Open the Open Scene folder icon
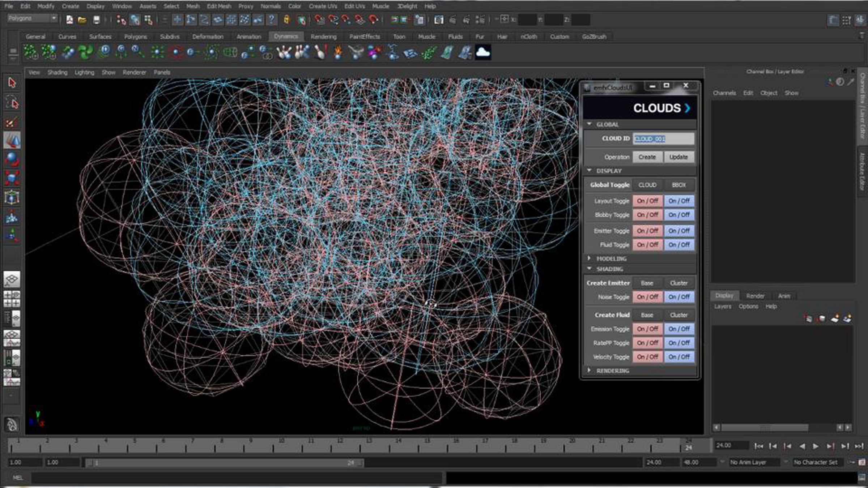The height and width of the screenshot is (488, 868). coord(82,20)
